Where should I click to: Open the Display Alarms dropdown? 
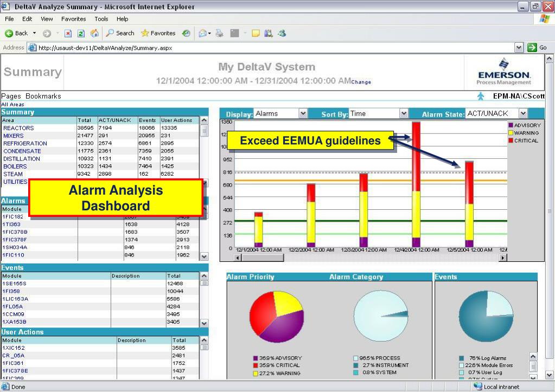pos(303,113)
